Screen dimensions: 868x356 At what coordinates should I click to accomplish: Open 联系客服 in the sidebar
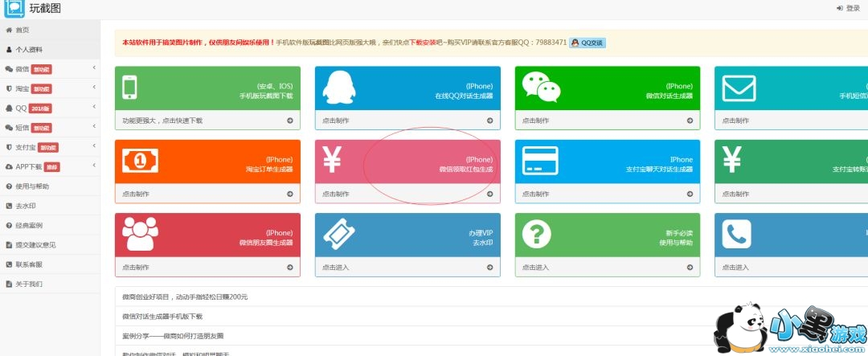point(50,264)
